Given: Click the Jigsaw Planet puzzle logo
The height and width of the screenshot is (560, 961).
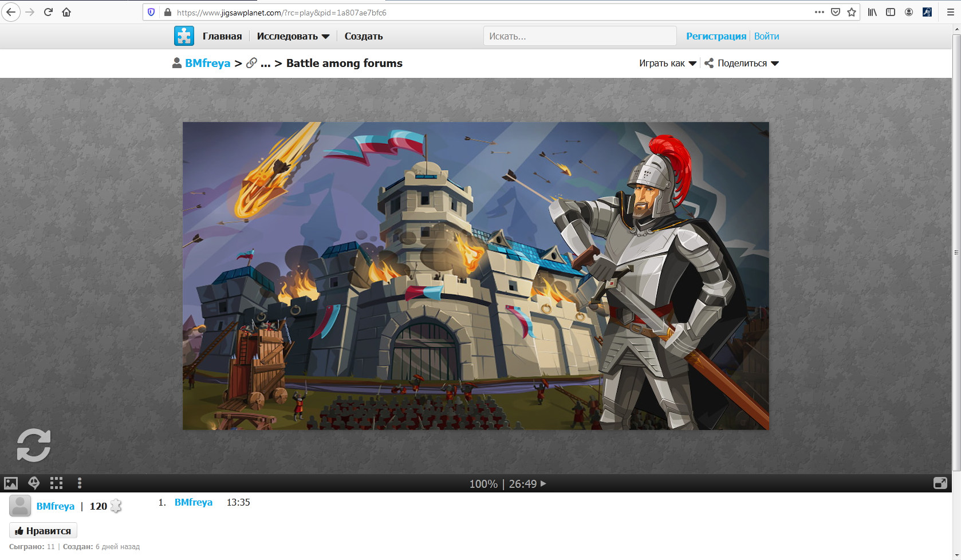Looking at the screenshot, I should 184,36.
